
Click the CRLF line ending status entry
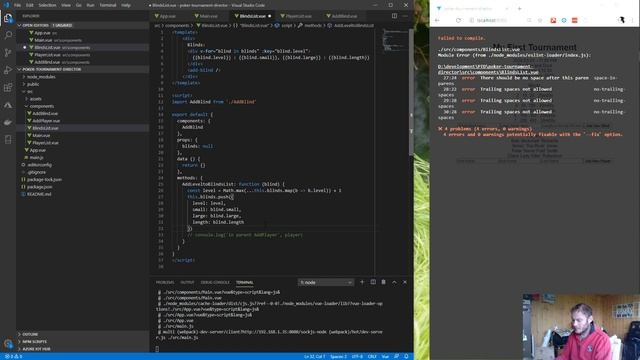(x=372, y=357)
